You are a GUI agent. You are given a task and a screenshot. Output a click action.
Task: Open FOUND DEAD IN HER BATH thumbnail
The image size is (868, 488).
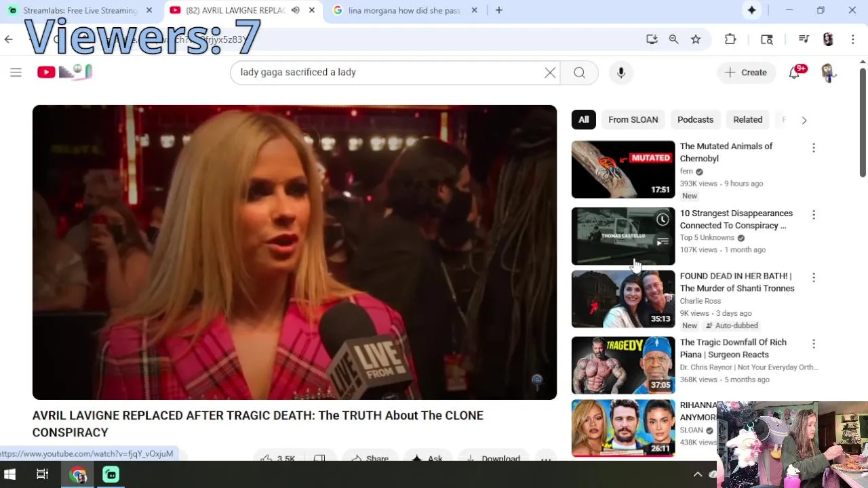click(x=623, y=299)
